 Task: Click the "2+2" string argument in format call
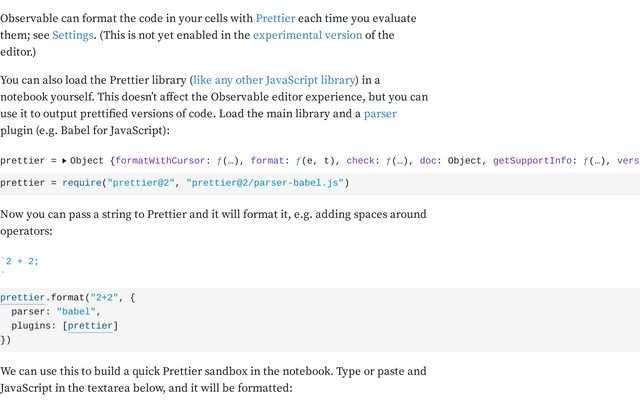click(x=104, y=298)
